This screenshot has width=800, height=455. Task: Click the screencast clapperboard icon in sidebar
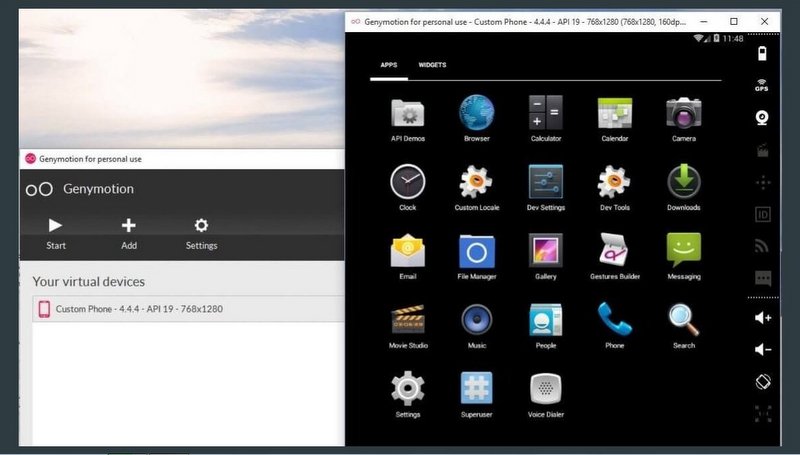[x=763, y=150]
